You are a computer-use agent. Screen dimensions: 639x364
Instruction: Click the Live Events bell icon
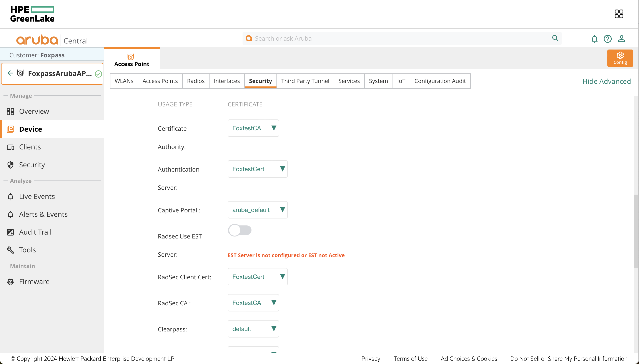(x=10, y=196)
